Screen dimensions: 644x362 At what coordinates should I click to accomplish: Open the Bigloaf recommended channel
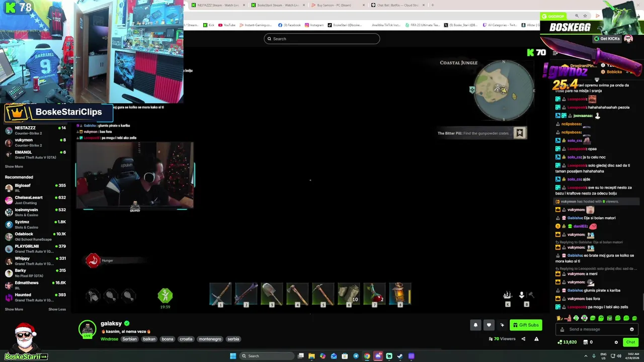tap(35, 188)
